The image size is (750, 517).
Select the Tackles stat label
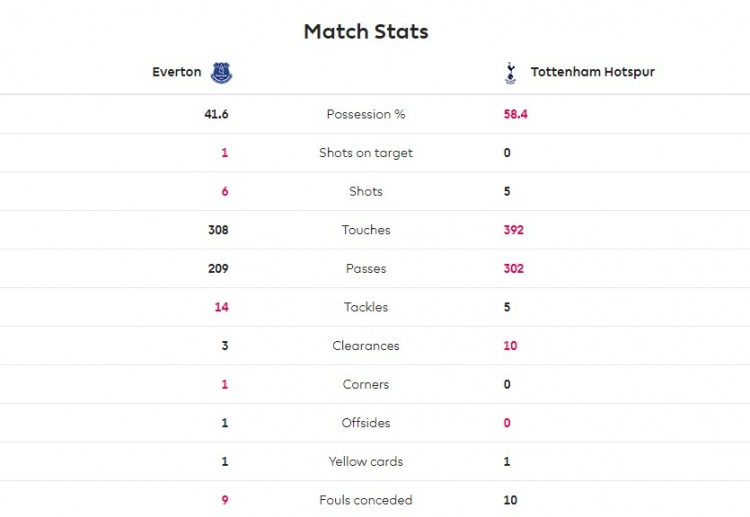coord(366,307)
